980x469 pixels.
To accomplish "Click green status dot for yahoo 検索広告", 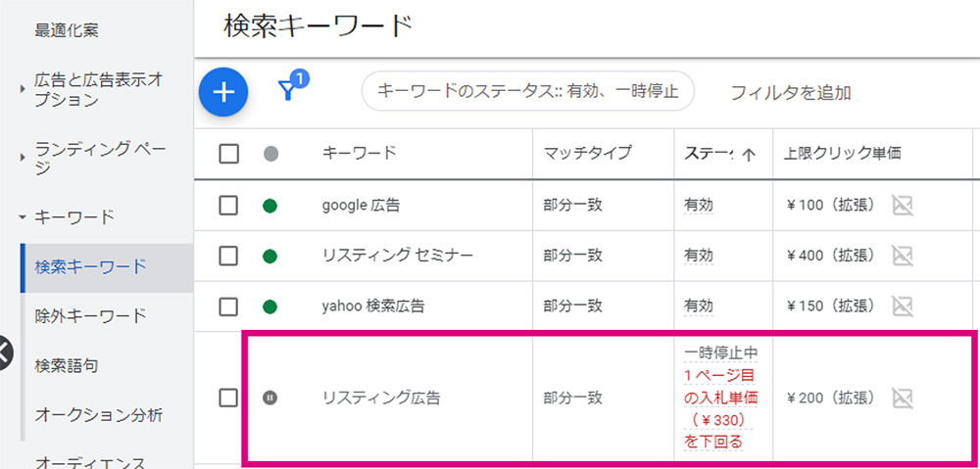I will click(270, 306).
